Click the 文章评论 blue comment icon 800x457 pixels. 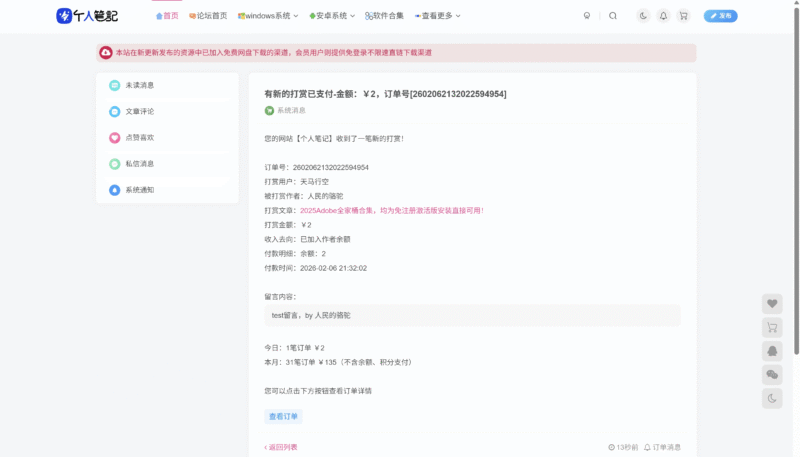(114, 111)
